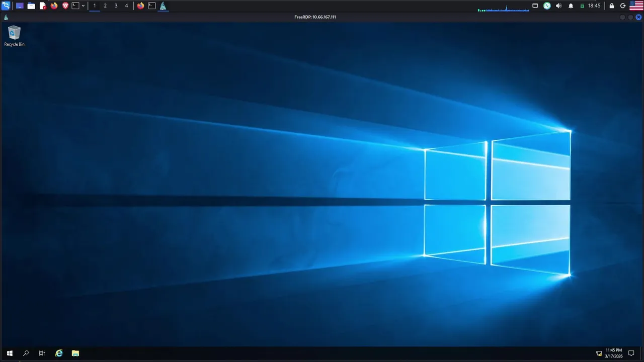Open File Explorer from Windows taskbar
Viewport: 644px width, 362px height.
[75, 353]
